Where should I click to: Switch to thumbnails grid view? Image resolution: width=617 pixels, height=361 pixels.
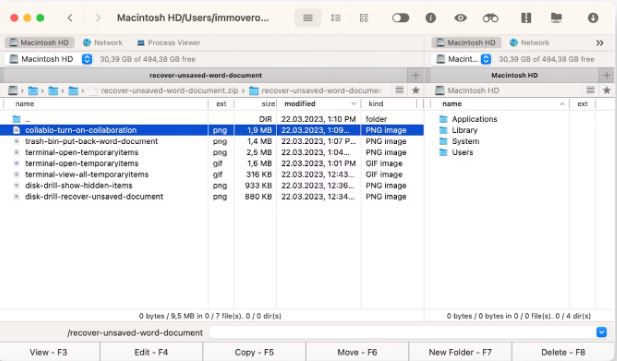(x=364, y=18)
